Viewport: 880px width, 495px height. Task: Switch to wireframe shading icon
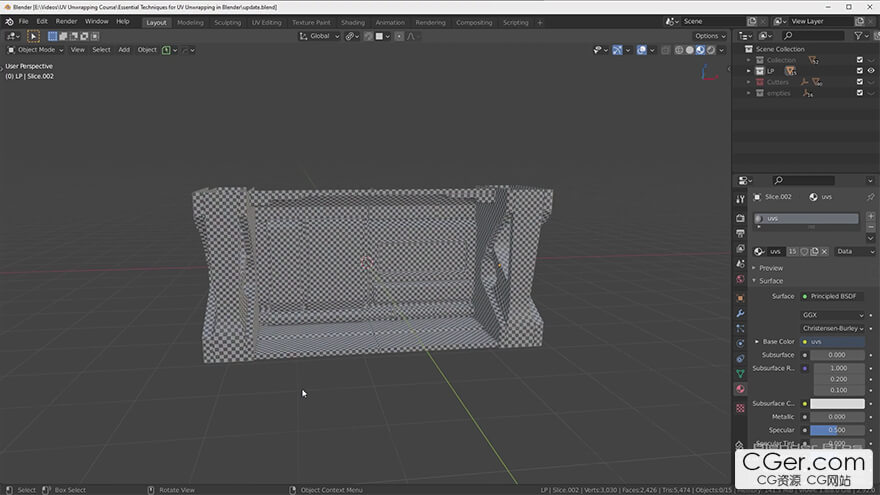[679, 50]
